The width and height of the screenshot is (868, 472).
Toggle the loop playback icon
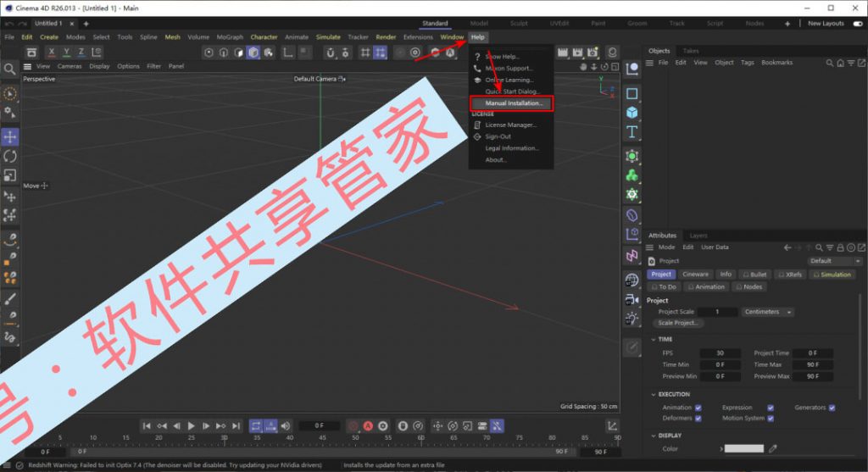256,425
